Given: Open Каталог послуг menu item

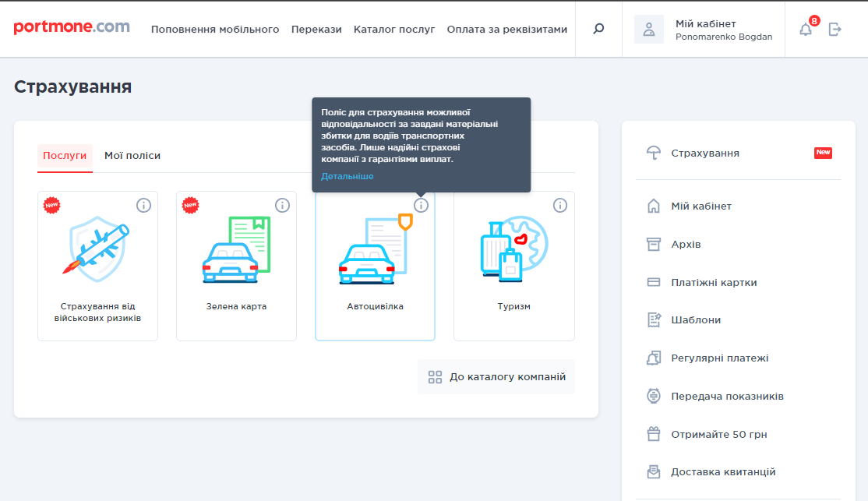Looking at the screenshot, I should point(394,30).
